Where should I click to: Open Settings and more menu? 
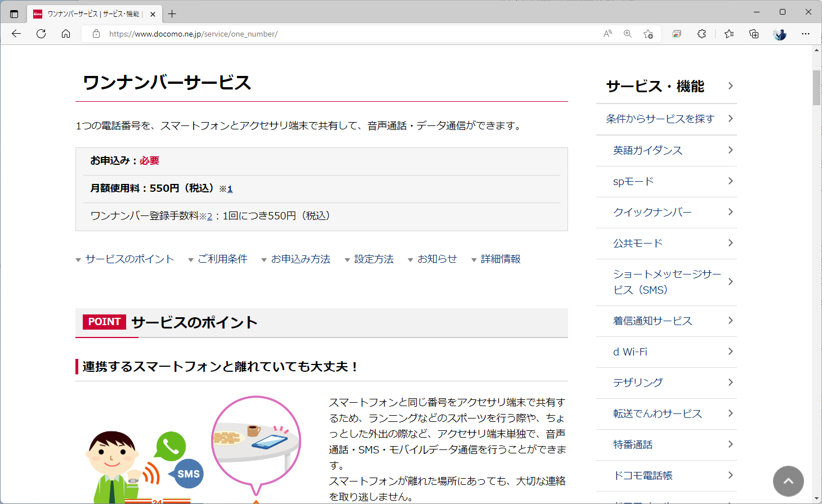coord(806,34)
